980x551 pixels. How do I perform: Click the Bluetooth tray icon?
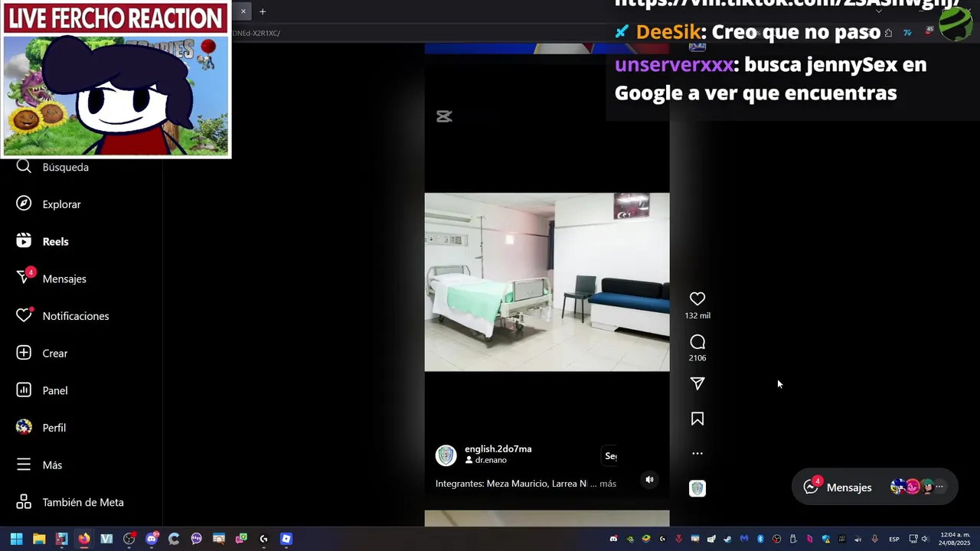[760, 539]
